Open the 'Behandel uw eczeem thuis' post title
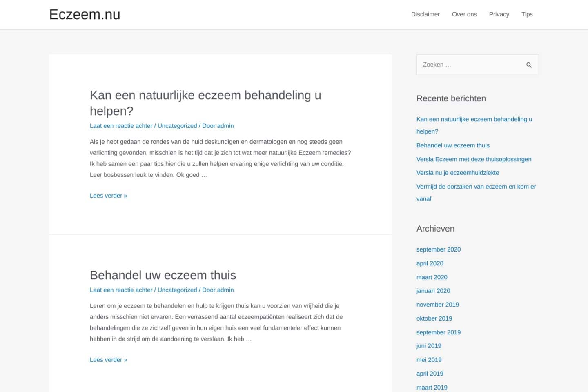The height and width of the screenshot is (392, 588). pyautogui.click(x=163, y=275)
